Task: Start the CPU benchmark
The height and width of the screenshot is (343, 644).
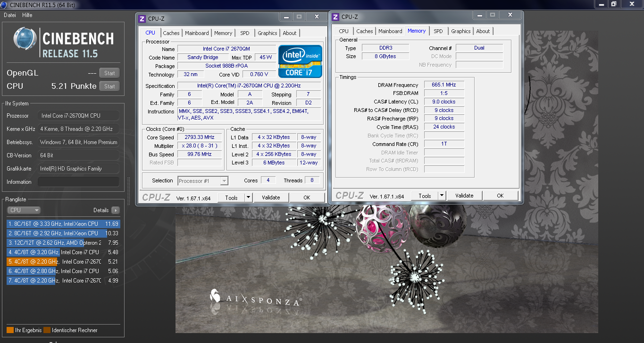Action: [x=109, y=86]
